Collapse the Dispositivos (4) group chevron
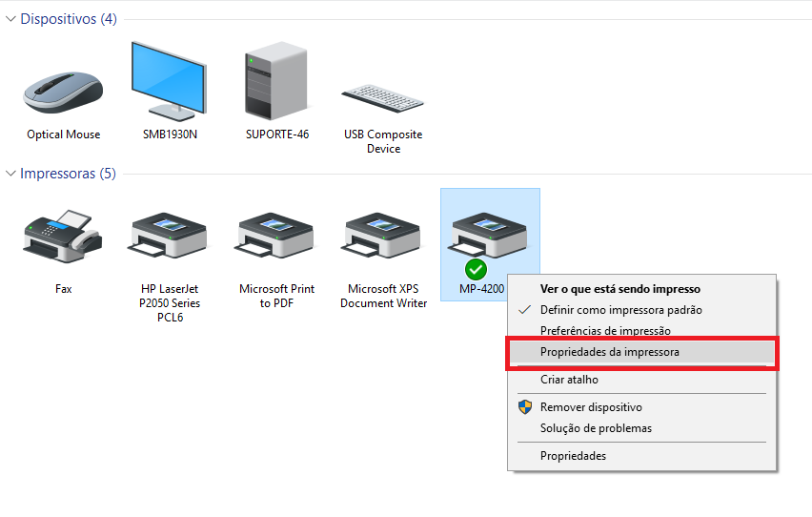The image size is (812, 517). [10, 19]
